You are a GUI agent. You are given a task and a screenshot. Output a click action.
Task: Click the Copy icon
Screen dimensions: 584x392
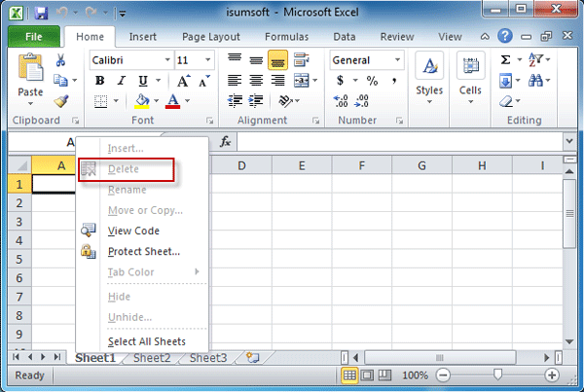60,81
